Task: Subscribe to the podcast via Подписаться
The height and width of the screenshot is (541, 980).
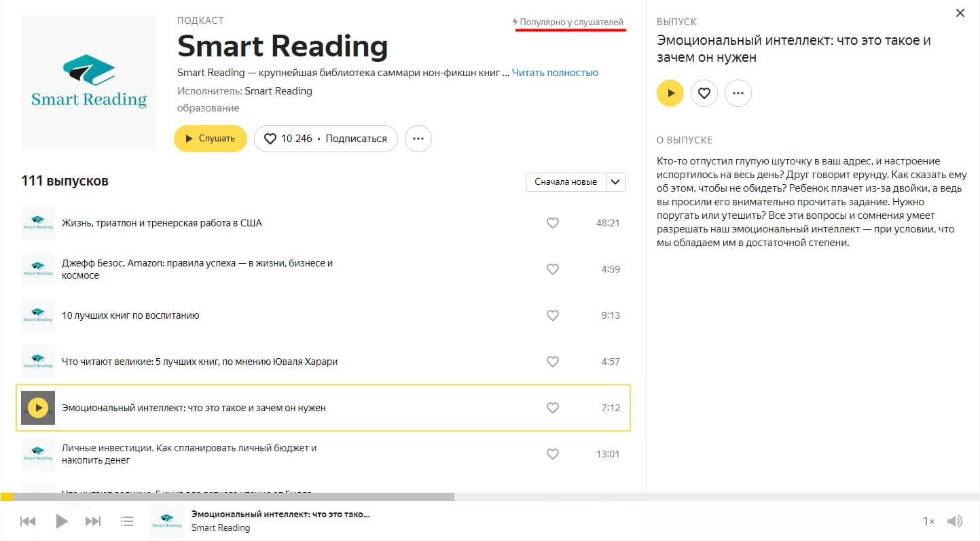Action: [x=356, y=139]
